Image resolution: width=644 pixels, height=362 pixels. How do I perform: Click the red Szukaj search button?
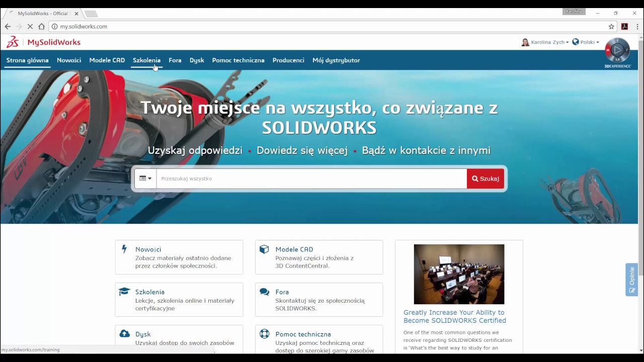pos(486,178)
